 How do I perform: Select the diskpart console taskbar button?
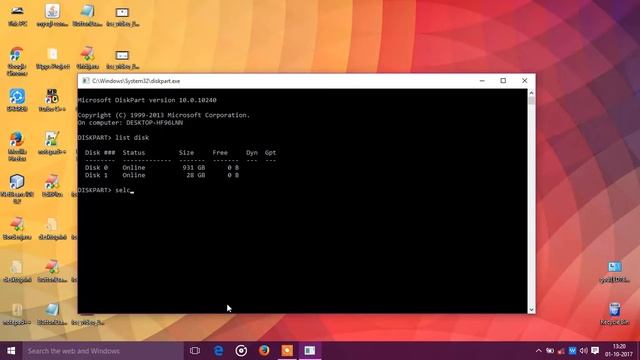coord(310,351)
